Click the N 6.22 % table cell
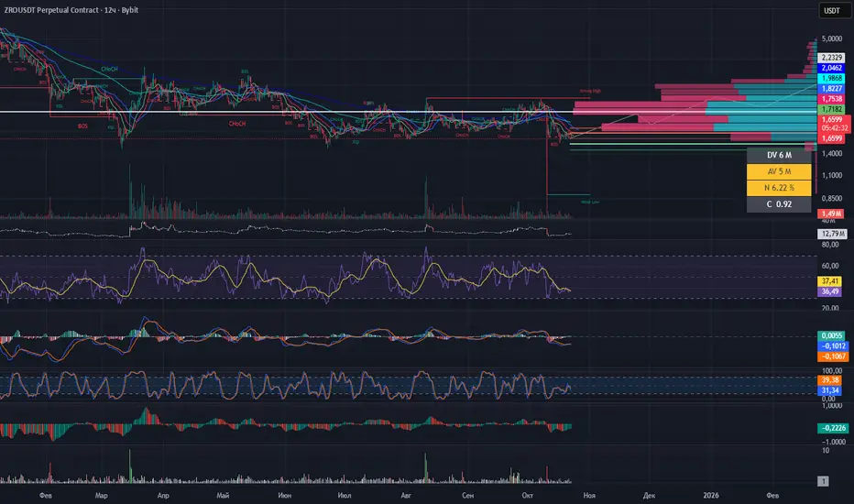Screen dimensions: 854x504 [779, 188]
